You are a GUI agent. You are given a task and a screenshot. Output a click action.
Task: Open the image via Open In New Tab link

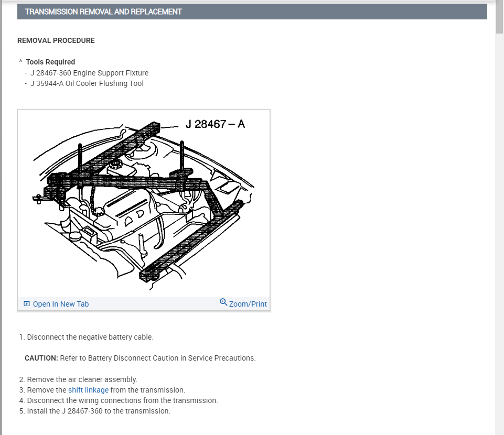pos(61,304)
